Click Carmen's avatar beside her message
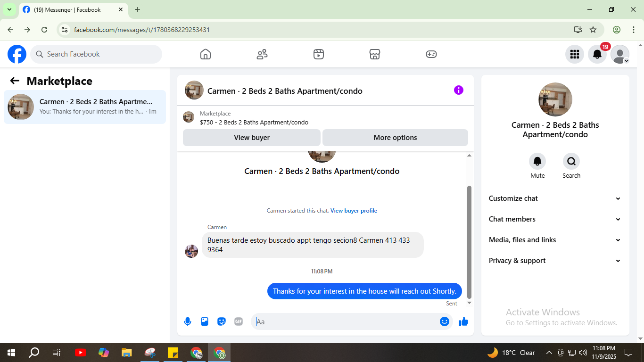Image resolution: width=644 pixels, height=362 pixels. click(x=191, y=251)
